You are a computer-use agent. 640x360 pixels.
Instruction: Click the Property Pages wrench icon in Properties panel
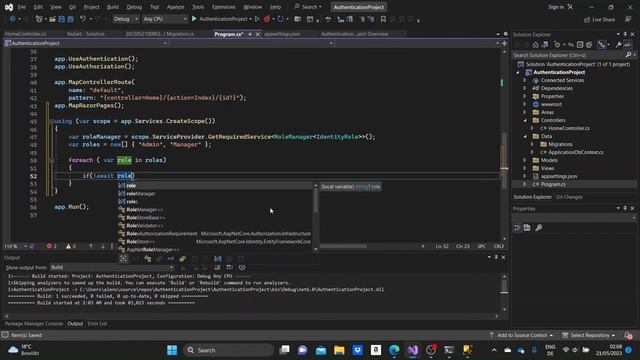click(x=539, y=228)
